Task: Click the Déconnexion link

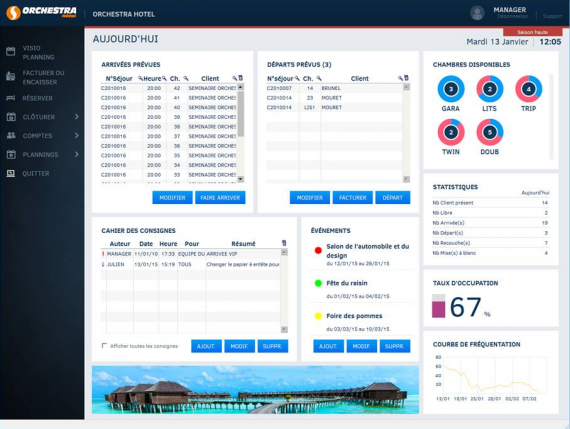Action: 513,16
